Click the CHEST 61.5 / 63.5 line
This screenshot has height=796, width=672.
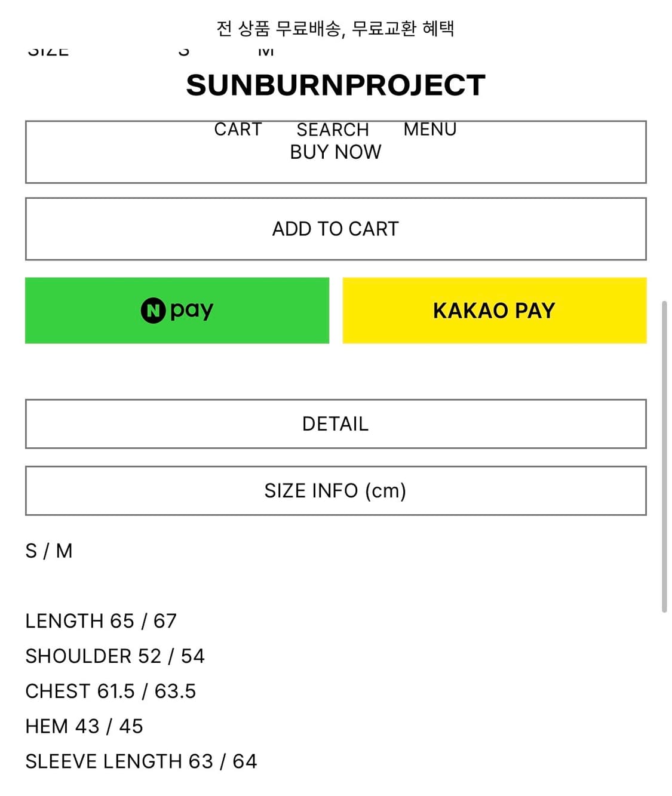[x=111, y=691]
